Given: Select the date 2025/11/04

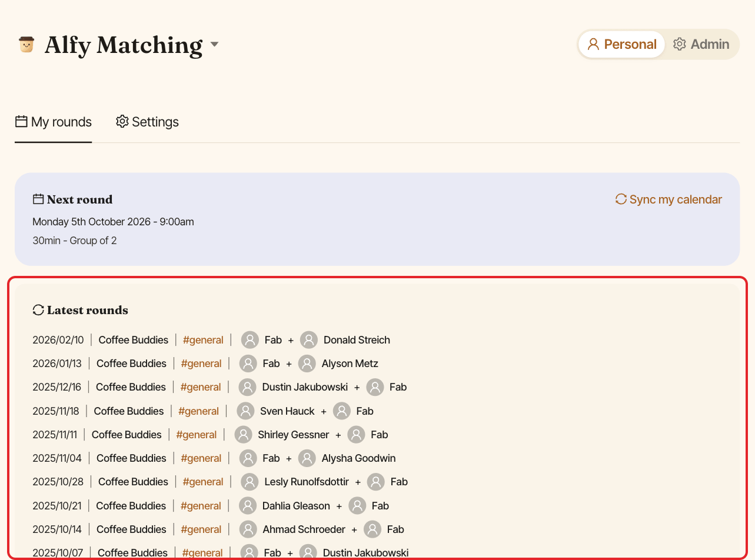Looking at the screenshot, I should click(x=57, y=458).
